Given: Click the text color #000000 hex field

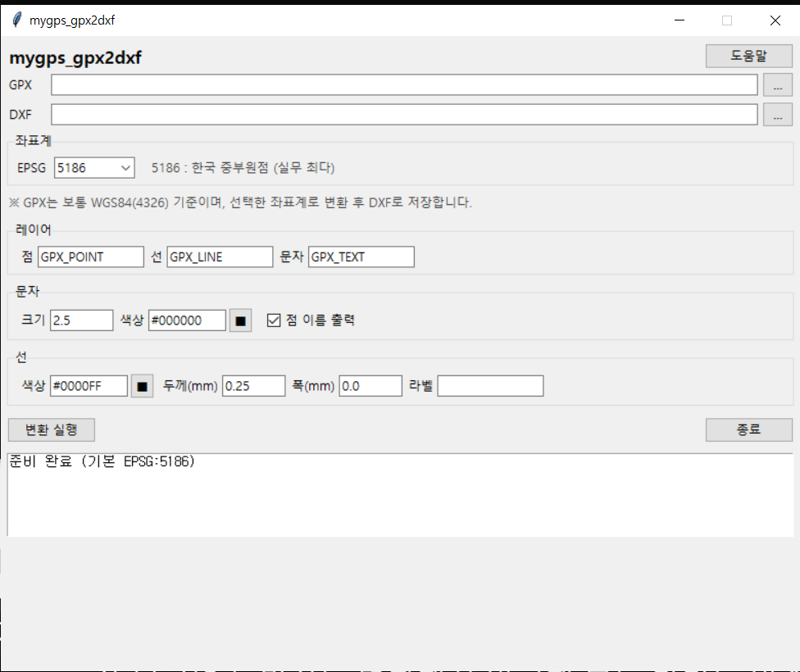Looking at the screenshot, I should tap(186, 320).
